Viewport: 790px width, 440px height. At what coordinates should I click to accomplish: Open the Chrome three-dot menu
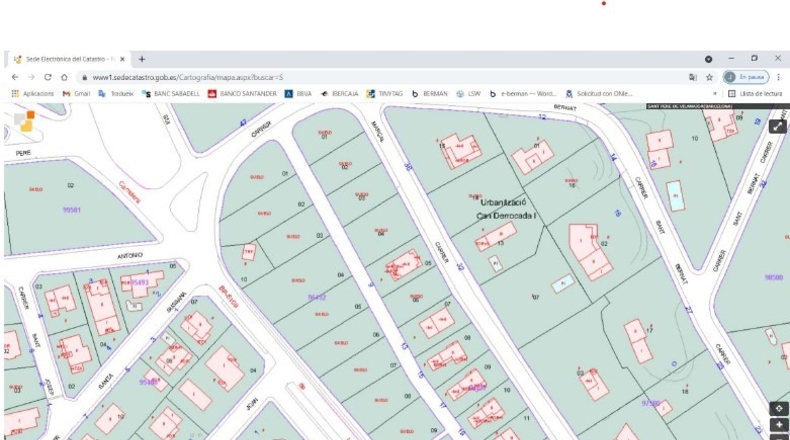pyautogui.click(x=778, y=77)
